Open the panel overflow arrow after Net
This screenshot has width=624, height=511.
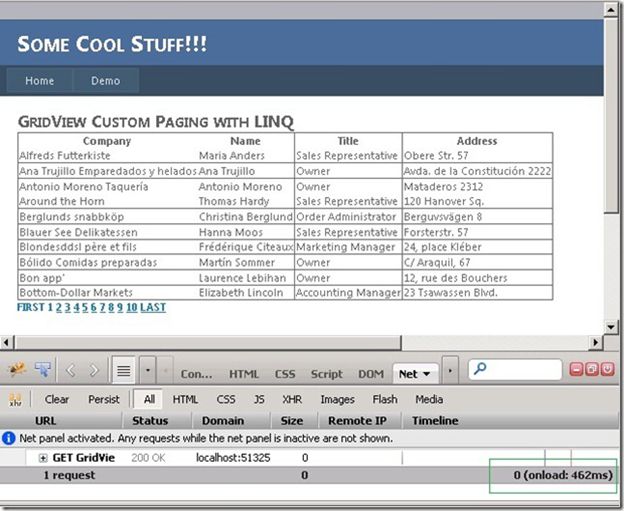coord(450,371)
